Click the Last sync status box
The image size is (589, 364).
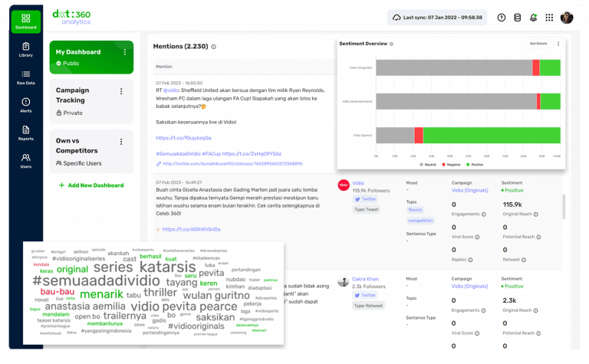(437, 18)
